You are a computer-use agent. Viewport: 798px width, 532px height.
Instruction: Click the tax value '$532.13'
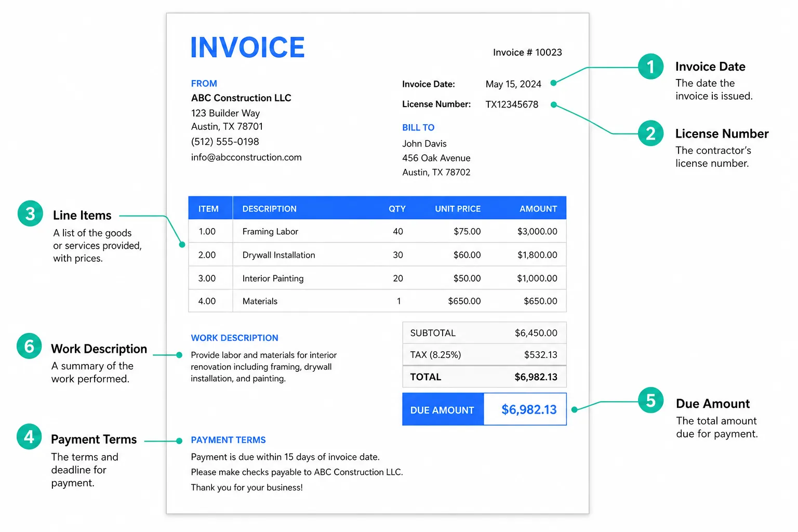coord(540,355)
